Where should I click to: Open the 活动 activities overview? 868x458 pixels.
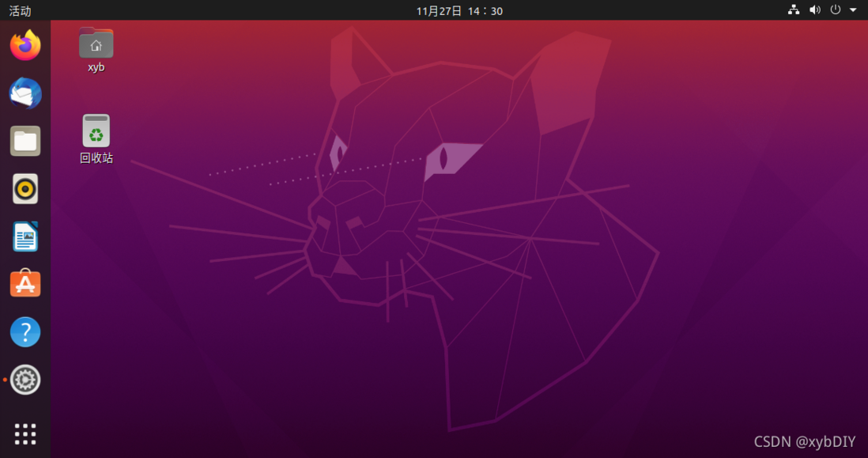pos(21,10)
